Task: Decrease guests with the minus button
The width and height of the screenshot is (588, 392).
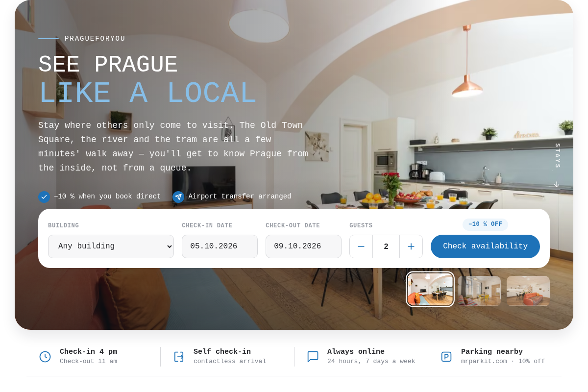Action: click(361, 246)
